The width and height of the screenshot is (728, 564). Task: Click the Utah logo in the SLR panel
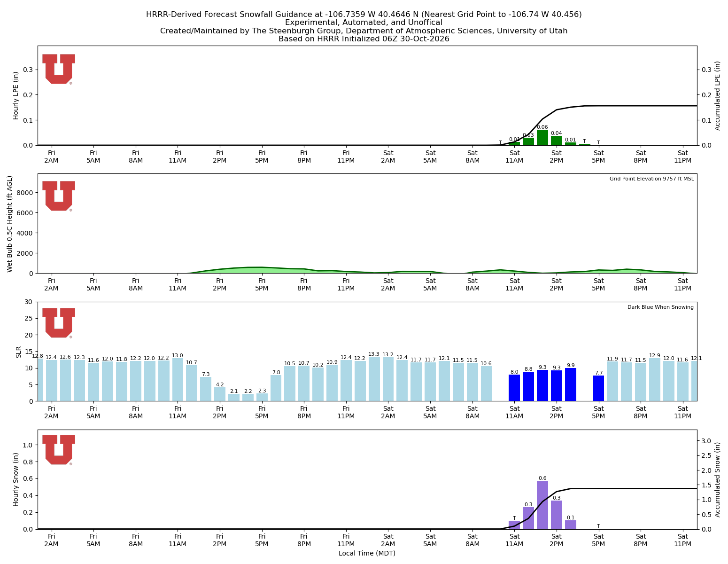tap(59, 323)
